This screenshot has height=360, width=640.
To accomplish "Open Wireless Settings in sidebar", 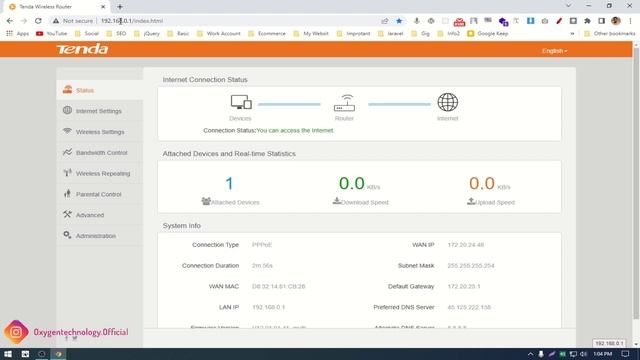I will coord(100,132).
